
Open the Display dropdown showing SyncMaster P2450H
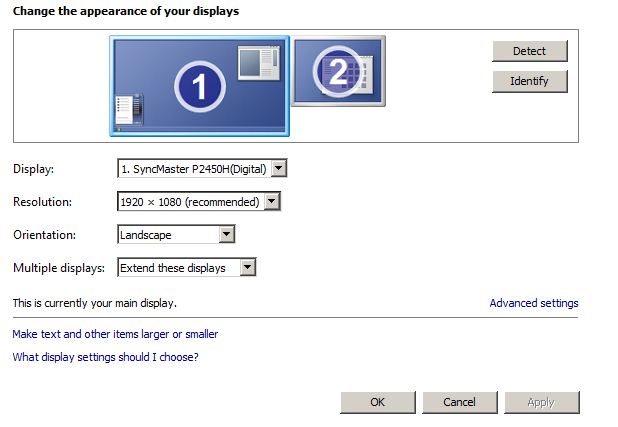[x=202, y=169]
